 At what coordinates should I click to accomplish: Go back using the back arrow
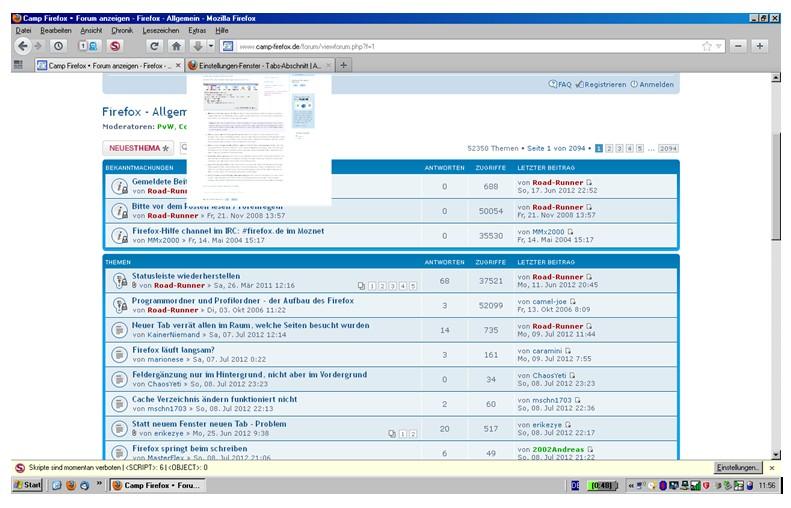coord(22,46)
